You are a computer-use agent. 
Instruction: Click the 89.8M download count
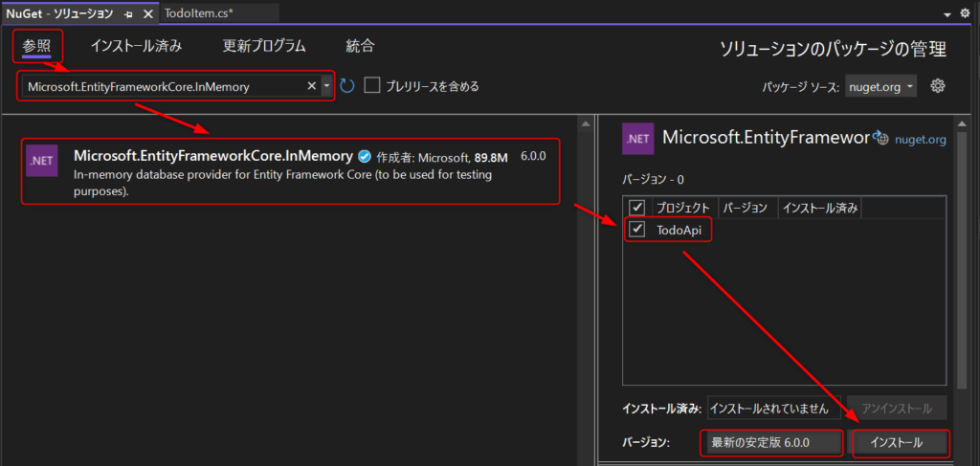(x=493, y=156)
